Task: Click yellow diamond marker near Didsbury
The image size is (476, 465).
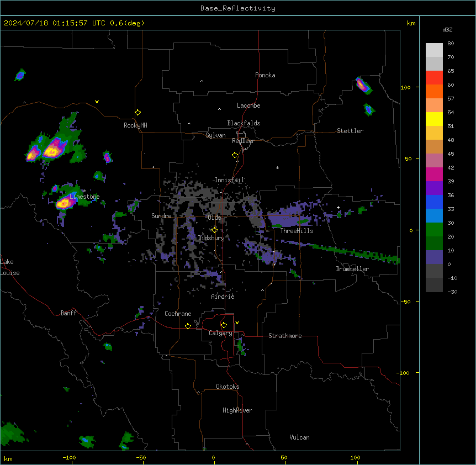Action: point(215,230)
